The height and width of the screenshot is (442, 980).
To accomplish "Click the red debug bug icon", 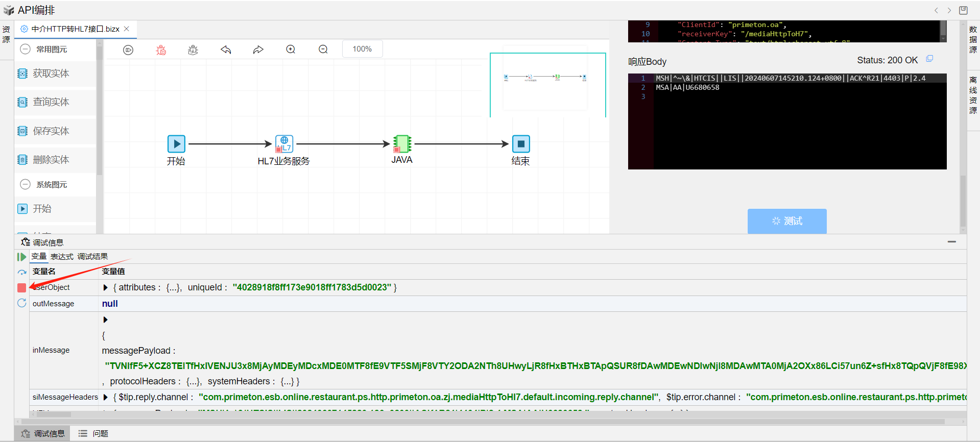I will [x=161, y=50].
